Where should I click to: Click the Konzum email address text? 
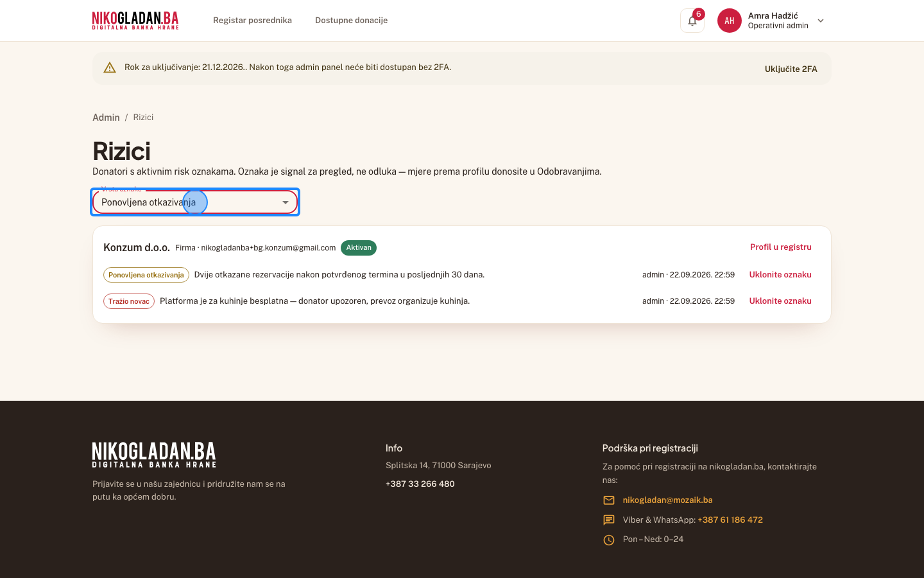(268, 248)
